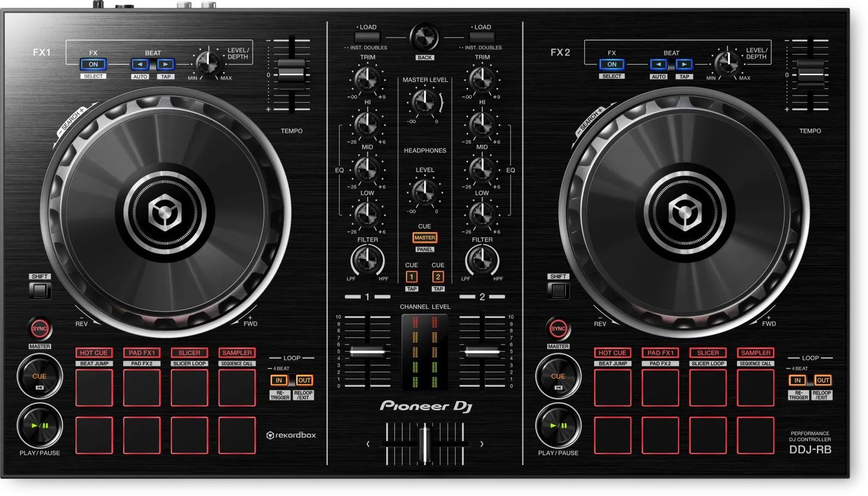Select left deck HOT CUE mode
This screenshot has width=868, height=496.
coord(94,353)
